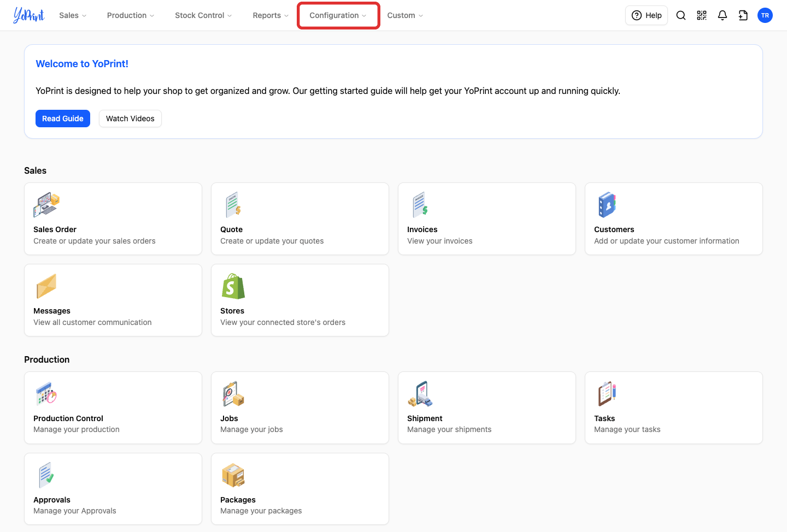Click 'View your connected store's orders' text
The image size is (787, 532).
click(283, 322)
